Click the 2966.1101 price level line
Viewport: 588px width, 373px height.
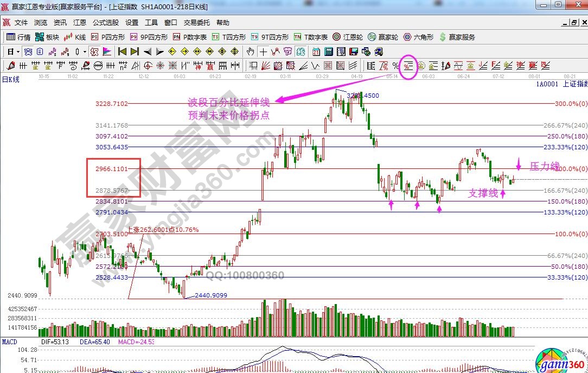click(325, 169)
